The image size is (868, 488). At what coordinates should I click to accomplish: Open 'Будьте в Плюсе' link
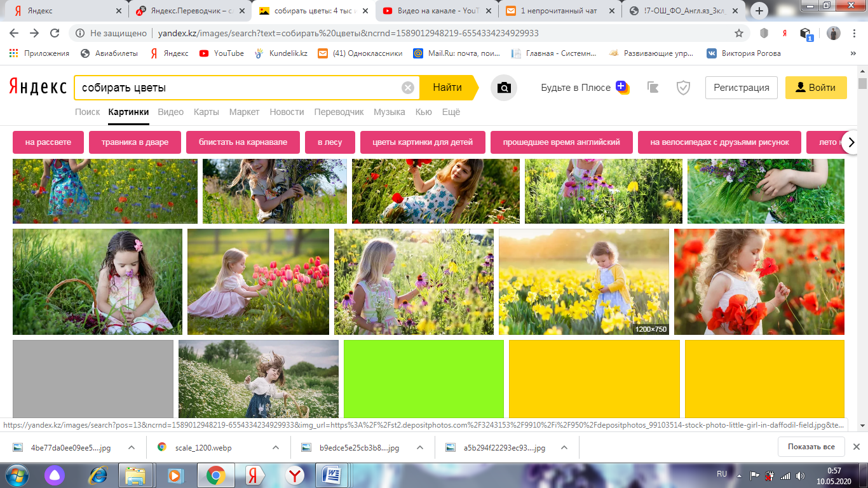tap(585, 88)
